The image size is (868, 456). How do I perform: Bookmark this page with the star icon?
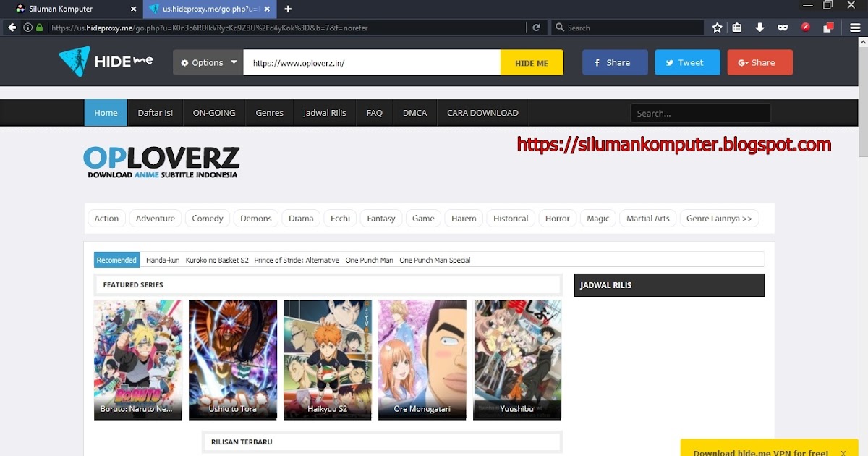(717, 28)
